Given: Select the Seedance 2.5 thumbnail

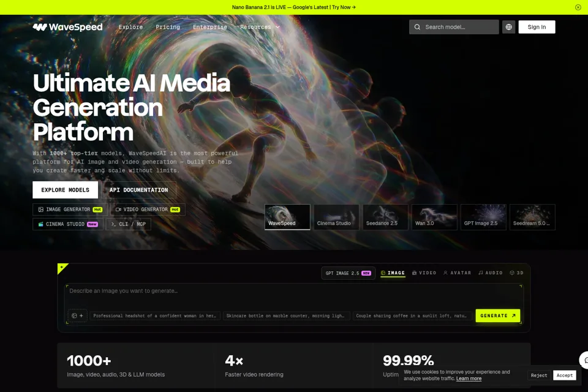Looking at the screenshot, I should coord(385,217).
